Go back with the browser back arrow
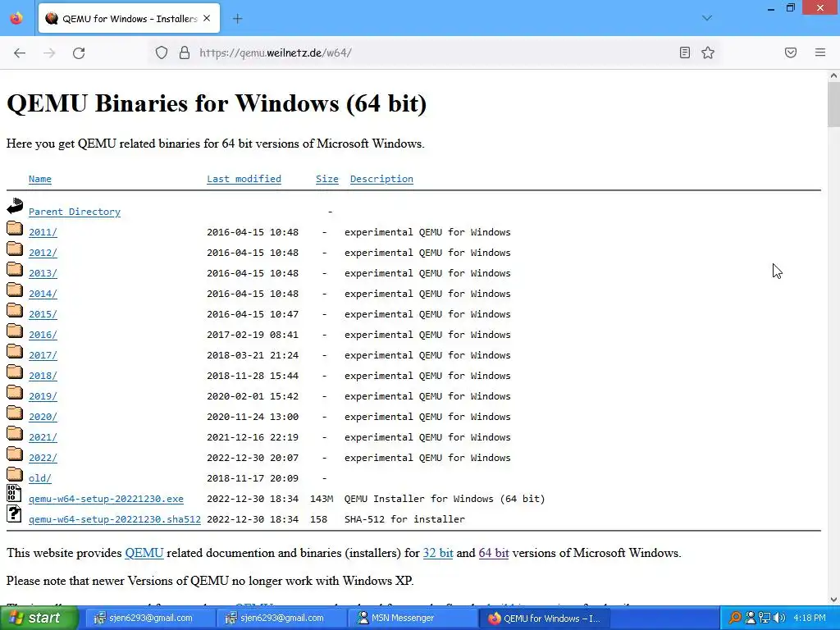This screenshot has width=840, height=630. pos(20,52)
